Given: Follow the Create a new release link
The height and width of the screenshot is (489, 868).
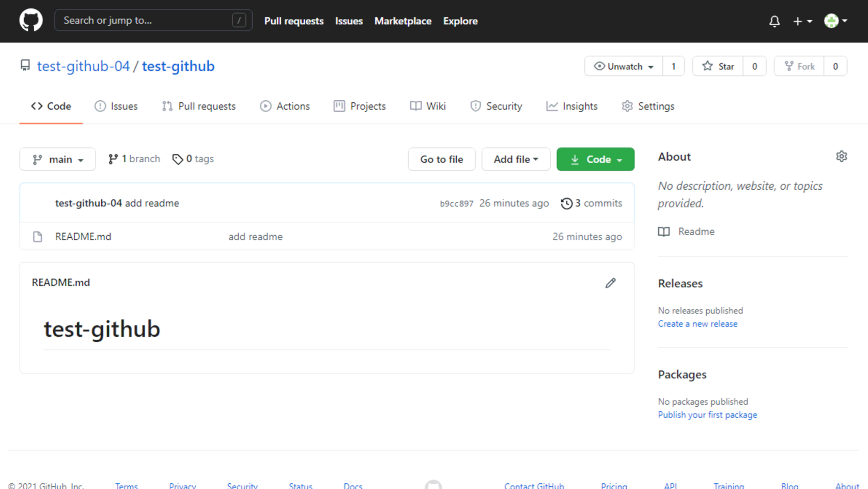Looking at the screenshot, I should point(697,324).
